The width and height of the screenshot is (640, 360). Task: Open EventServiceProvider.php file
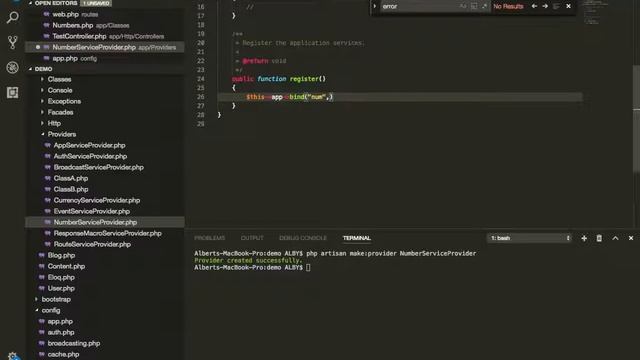tap(91, 211)
